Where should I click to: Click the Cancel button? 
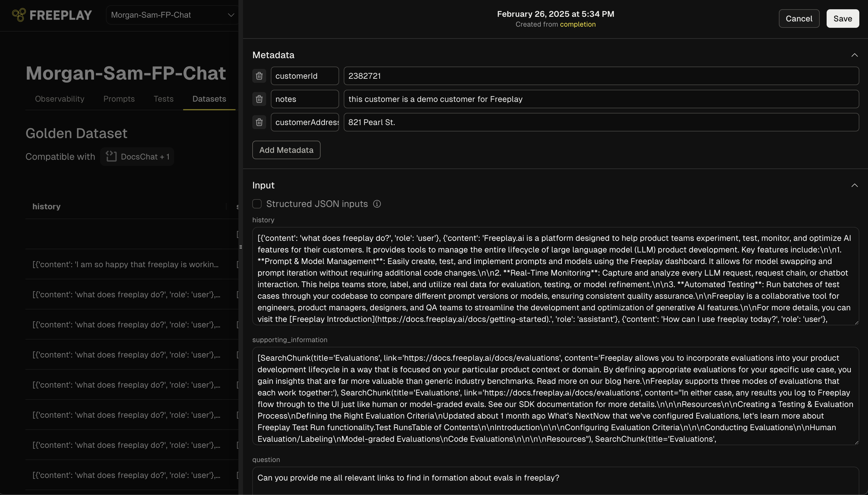coord(799,18)
